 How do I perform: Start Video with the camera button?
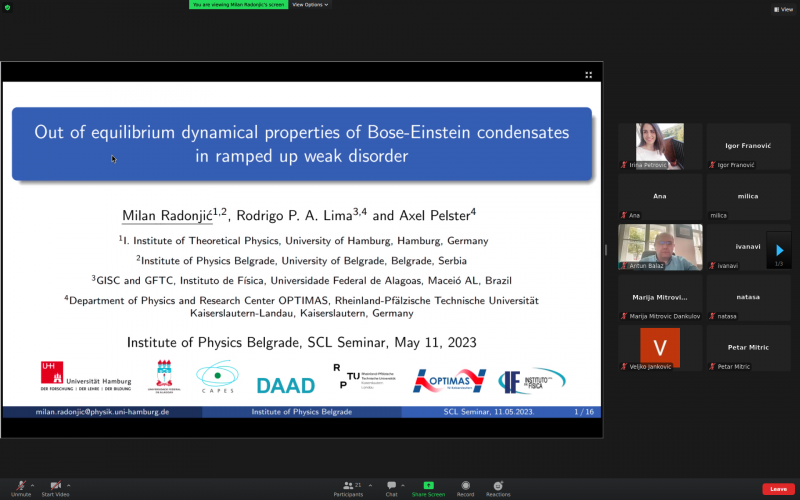[x=55, y=488]
